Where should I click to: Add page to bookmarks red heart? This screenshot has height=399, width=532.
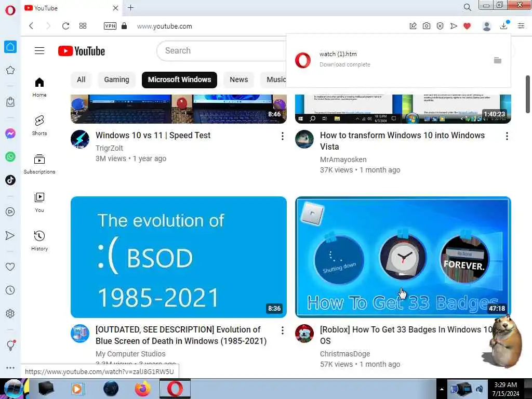pyautogui.click(x=467, y=26)
